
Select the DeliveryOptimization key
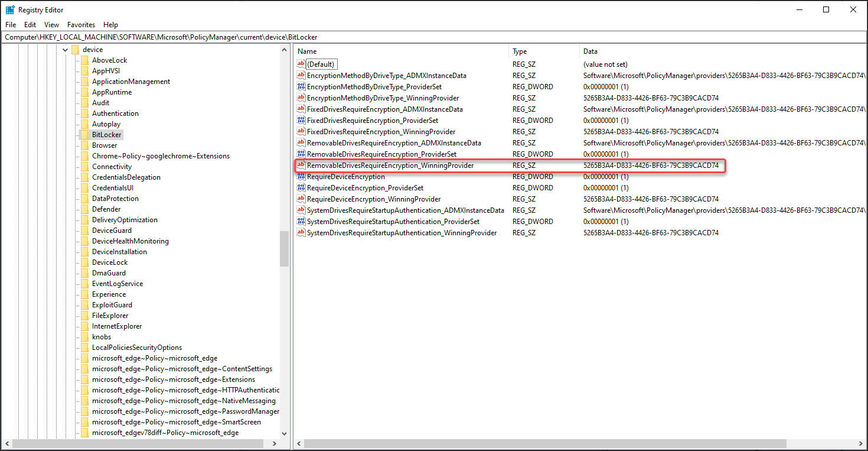[x=125, y=219]
